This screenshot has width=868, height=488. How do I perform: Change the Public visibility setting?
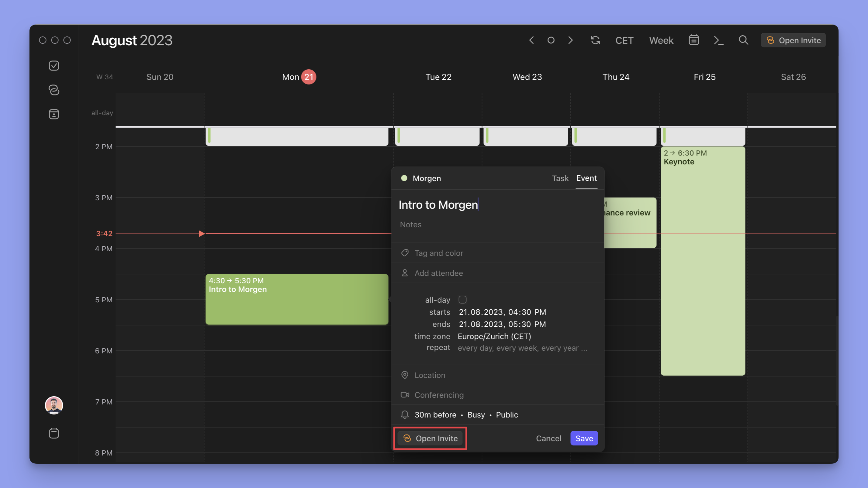507,415
